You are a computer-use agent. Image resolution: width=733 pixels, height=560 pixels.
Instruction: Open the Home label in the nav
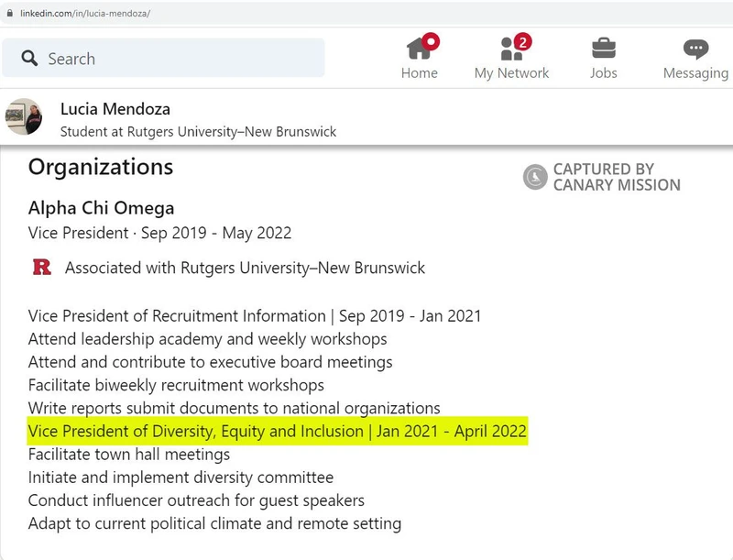coord(420,73)
